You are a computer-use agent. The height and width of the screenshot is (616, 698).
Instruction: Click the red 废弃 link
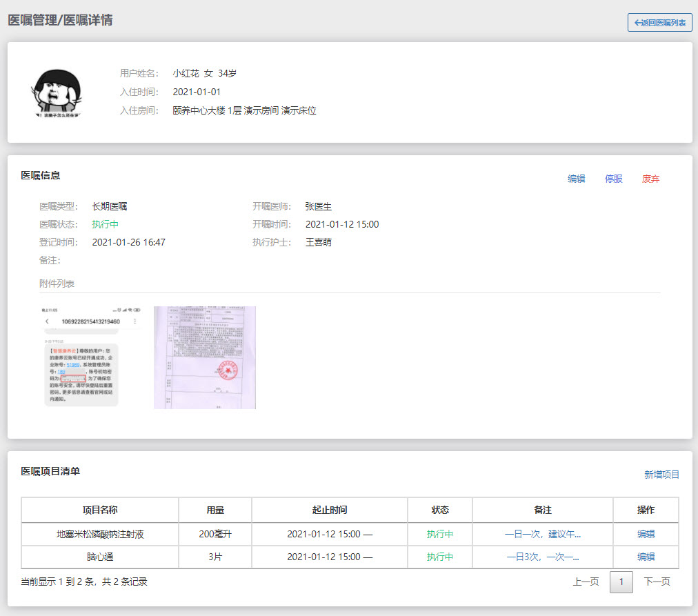pos(650,179)
